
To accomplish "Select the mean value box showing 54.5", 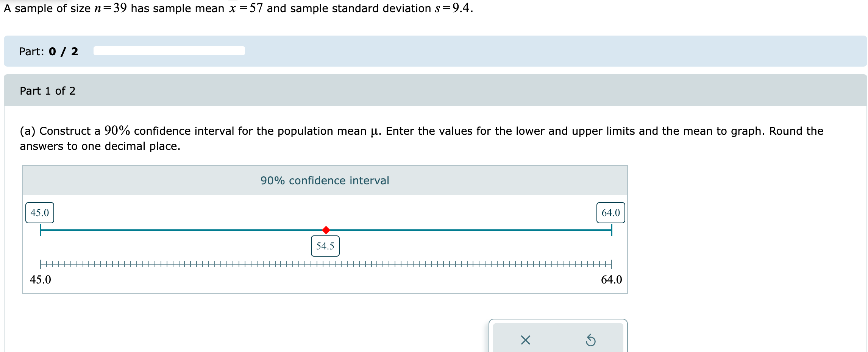I will (x=325, y=246).
